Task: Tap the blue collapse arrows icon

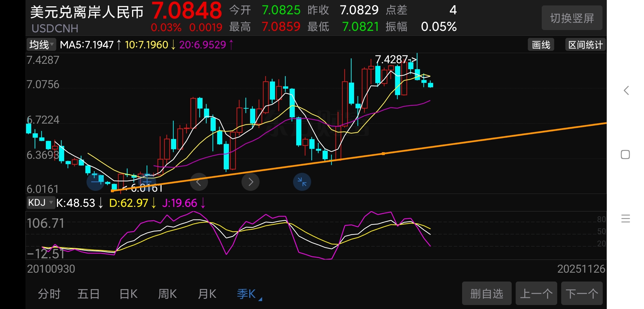Action: [302, 182]
